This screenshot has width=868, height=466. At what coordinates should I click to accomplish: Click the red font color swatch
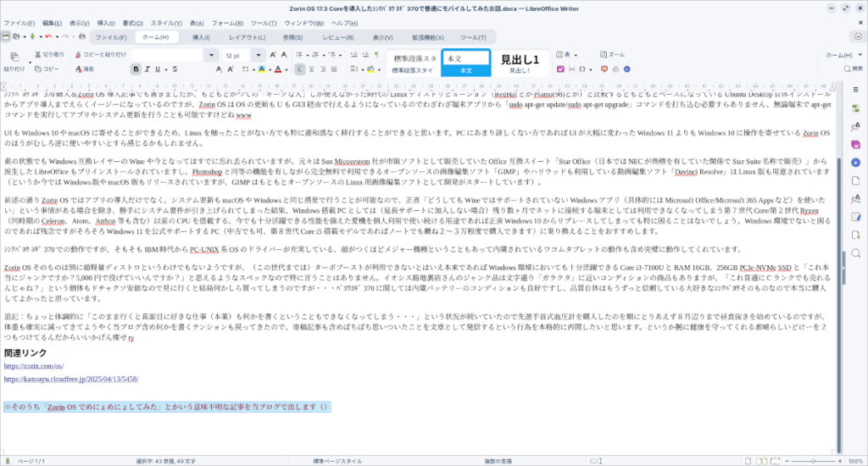coord(278,69)
